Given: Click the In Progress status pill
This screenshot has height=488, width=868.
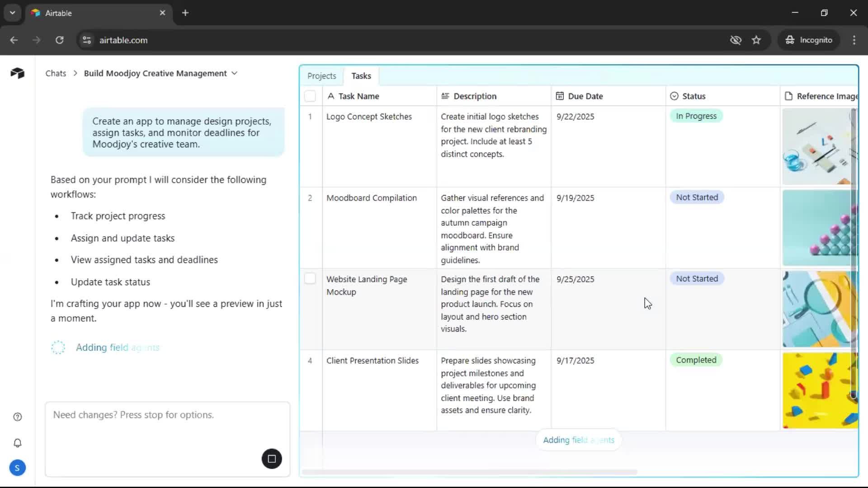Looking at the screenshot, I should (x=696, y=116).
